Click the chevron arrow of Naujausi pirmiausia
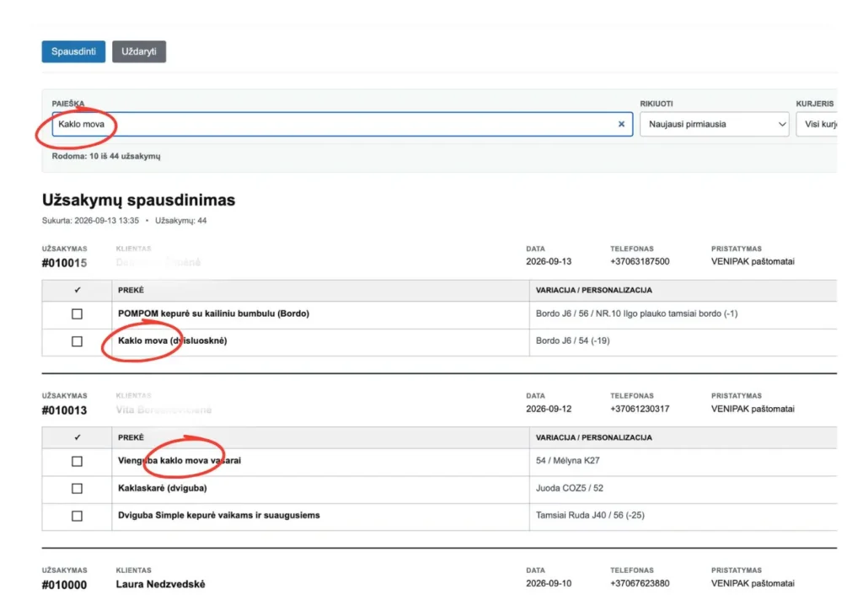The image size is (863, 616). point(781,125)
